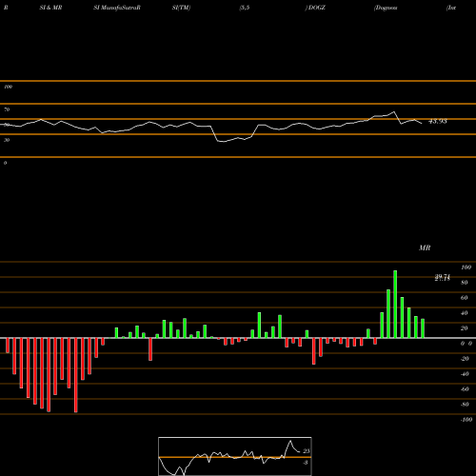This screenshot has height=476, width=476.
Task: Click the MR axis label -60
Action: click(465, 389)
